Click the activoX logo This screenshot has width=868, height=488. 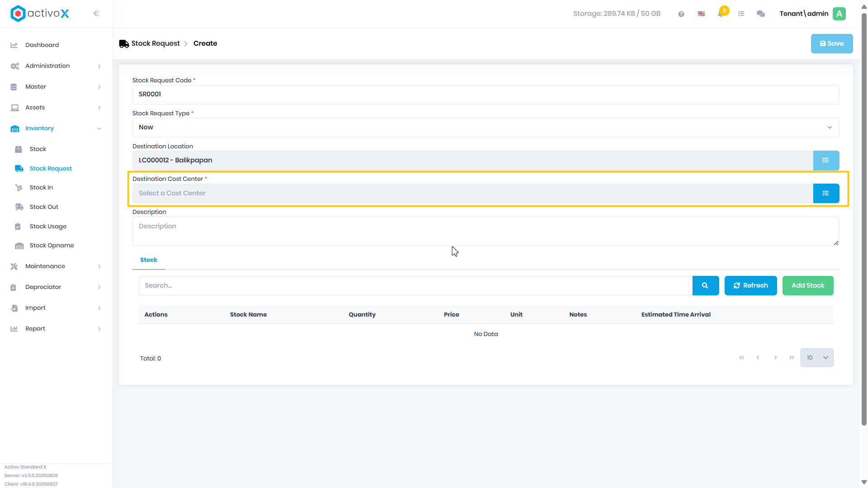click(40, 14)
